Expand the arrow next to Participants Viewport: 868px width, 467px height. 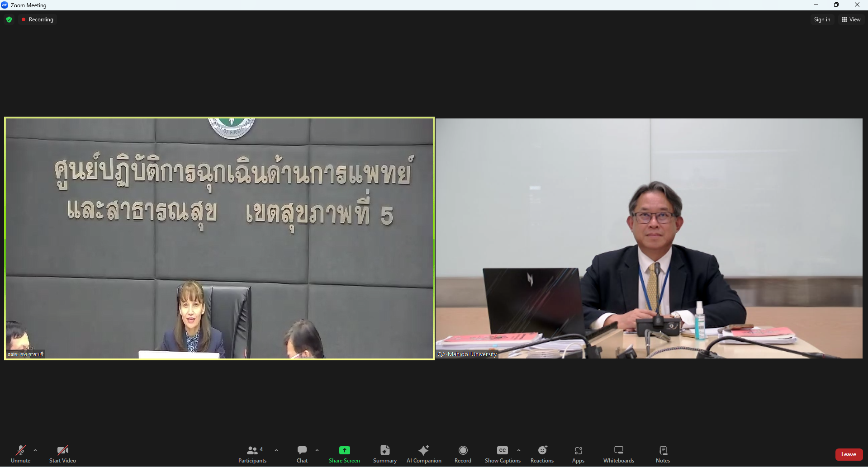click(276, 450)
